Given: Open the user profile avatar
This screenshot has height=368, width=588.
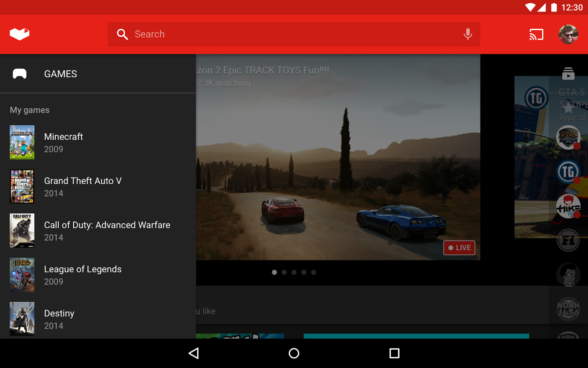Looking at the screenshot, I should 568,34.
